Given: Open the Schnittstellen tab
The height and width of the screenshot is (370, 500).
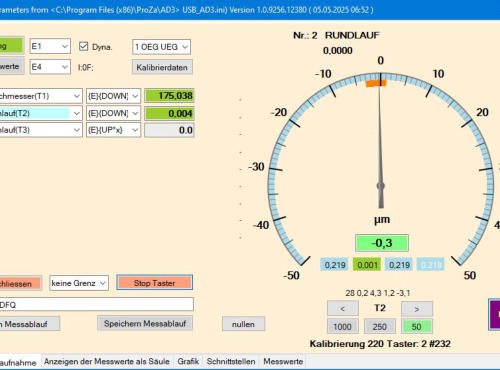Looking at the screenshot, I should click(x=231, y=361).
